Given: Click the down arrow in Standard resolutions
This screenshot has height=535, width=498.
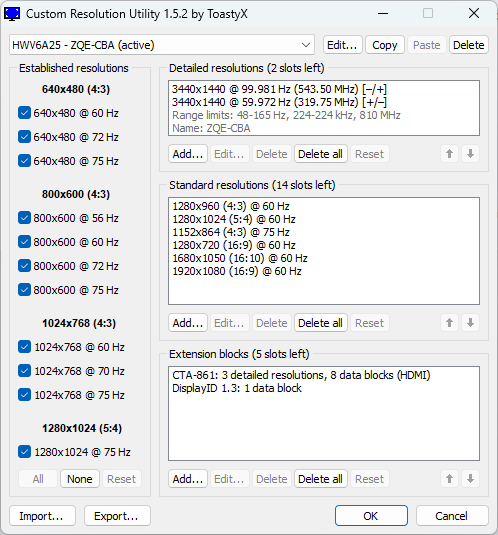Looking at the screenshot, I should pos(470,323).
